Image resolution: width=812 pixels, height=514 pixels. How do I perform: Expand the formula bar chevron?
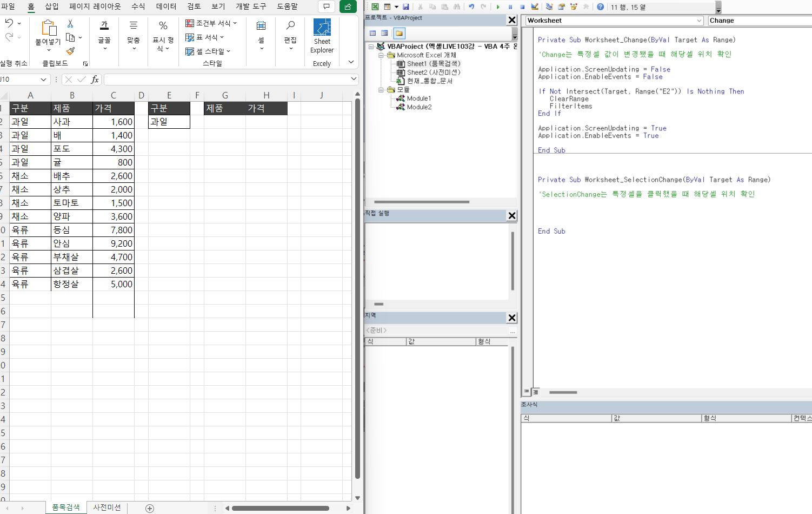click(x=354, y=79)
